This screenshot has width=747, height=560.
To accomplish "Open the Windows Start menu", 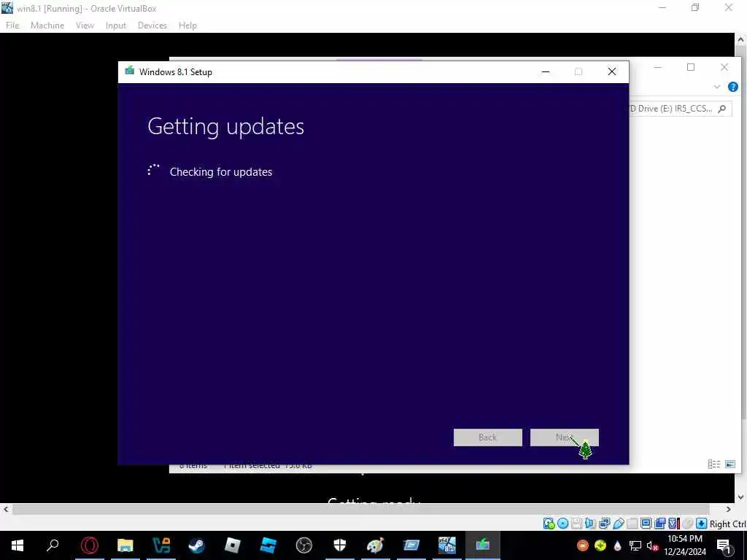I will [x=18, y=545].
